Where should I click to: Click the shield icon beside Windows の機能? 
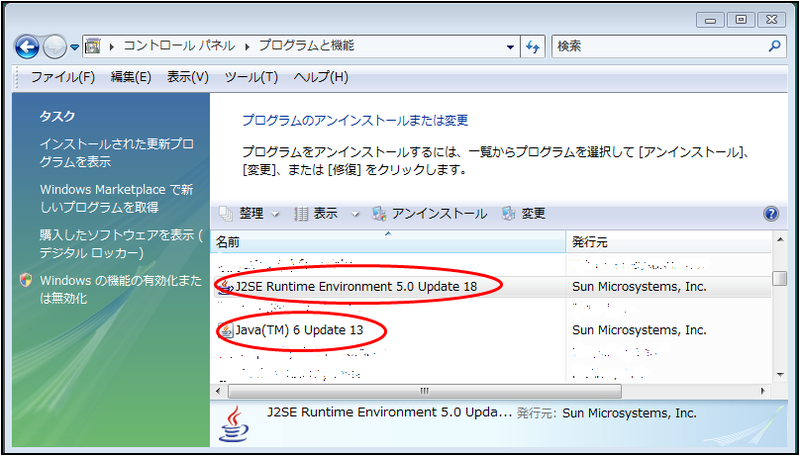(x=27, y=281)
